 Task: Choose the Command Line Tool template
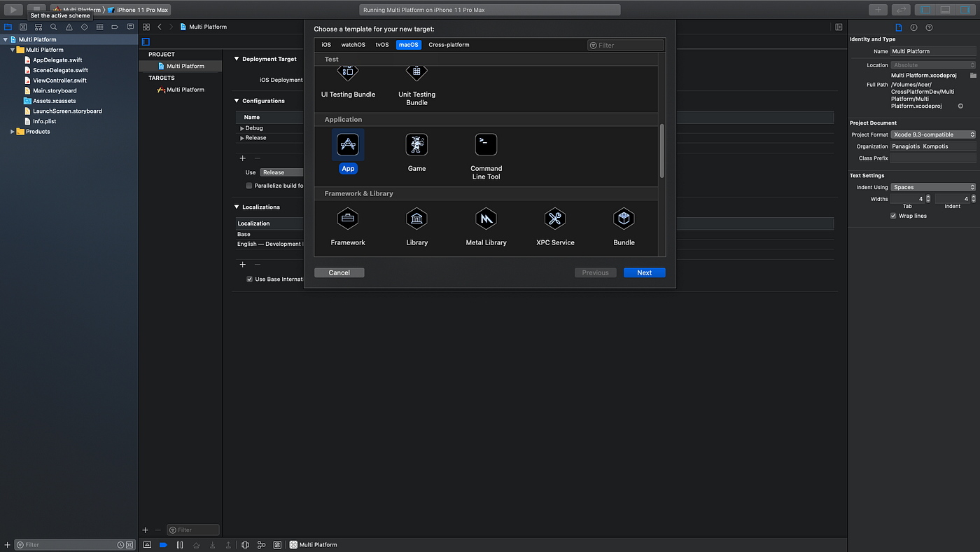(x=486, y=145)
